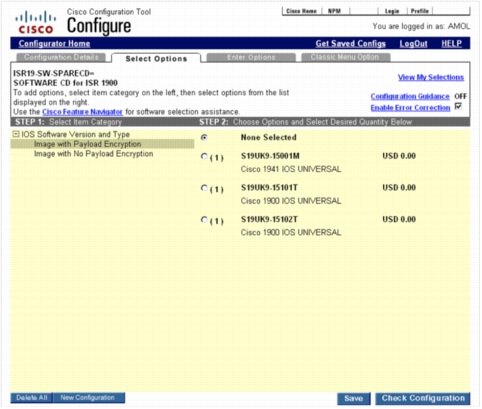482x409 pixels.
Task: Open Classic Menu Option tab
Action: (345, 57)
